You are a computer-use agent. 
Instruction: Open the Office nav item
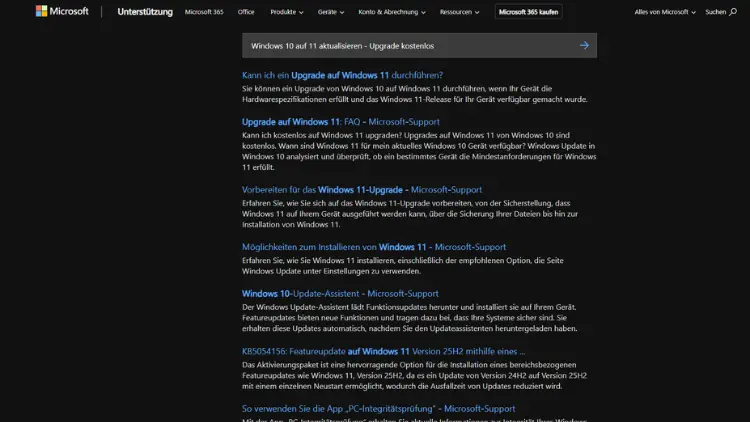(x=246, y=12)
